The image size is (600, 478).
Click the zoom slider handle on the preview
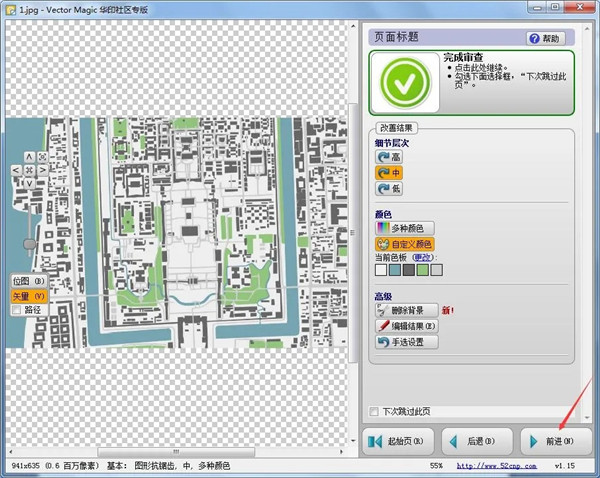(x=29, y=243)
